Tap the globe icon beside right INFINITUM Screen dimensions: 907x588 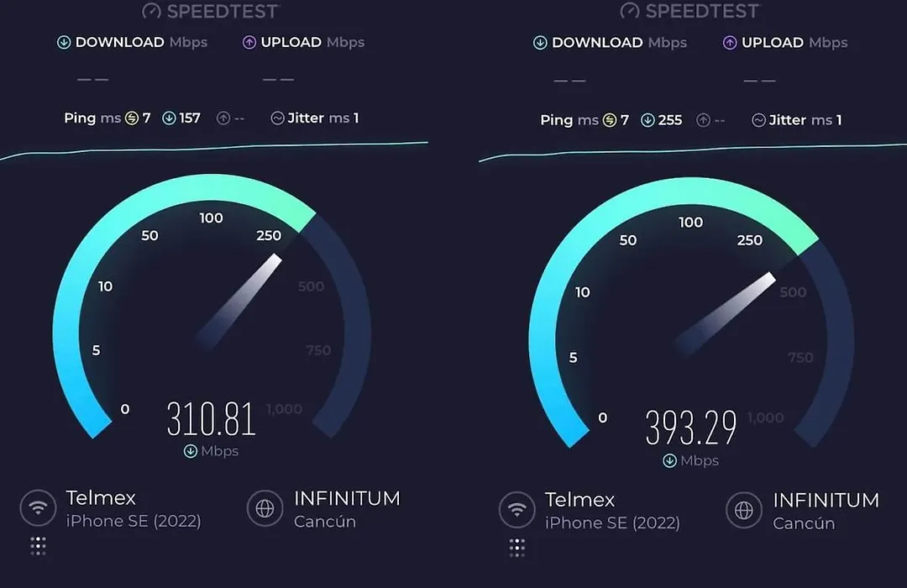click(x=744, y=510)
